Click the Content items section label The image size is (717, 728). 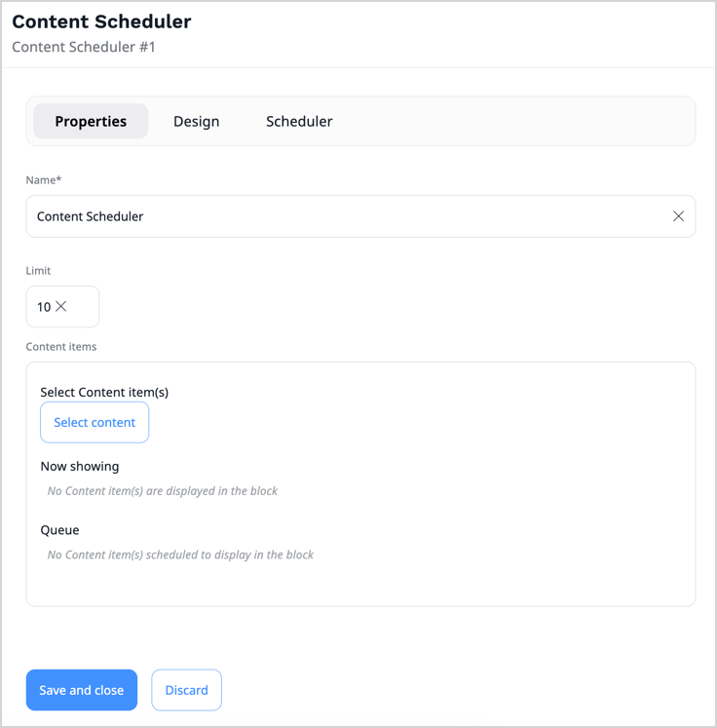tap(61, 346)
